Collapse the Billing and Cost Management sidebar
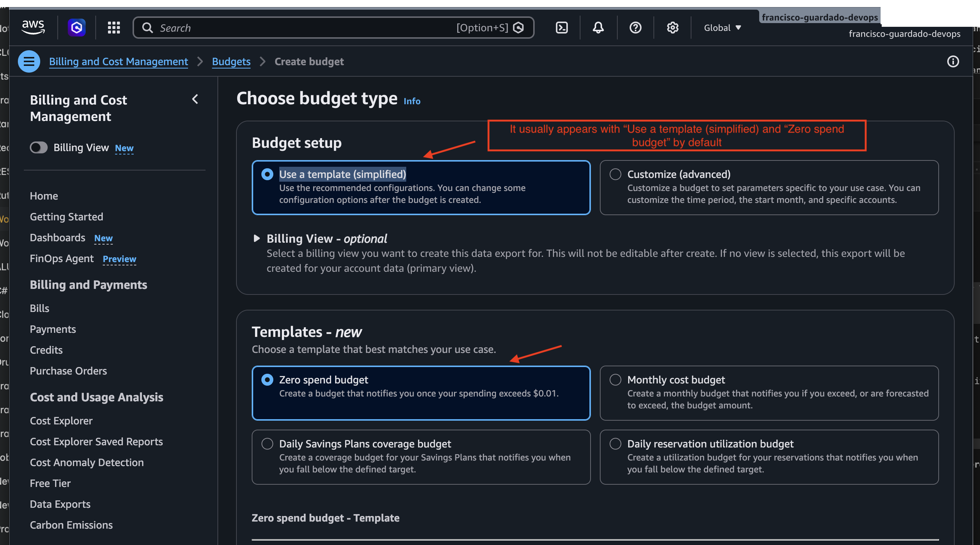Screen dimensions: 980x545 tap(195, 100)
